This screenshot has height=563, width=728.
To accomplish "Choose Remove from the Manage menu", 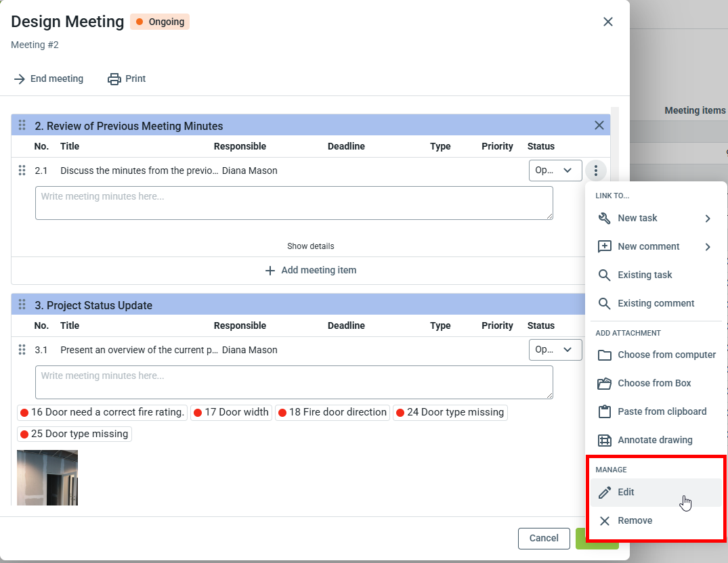I will point(635,521).
